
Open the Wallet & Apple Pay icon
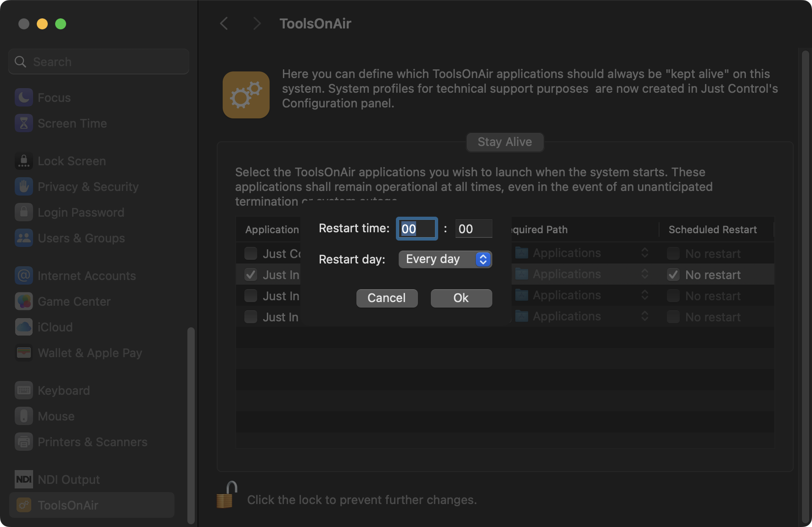point(24,353)
